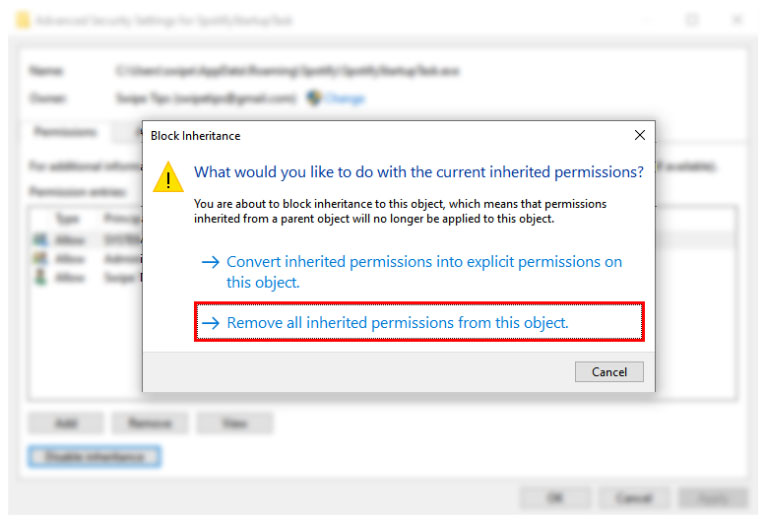This screenshot has width=767, height=524.
Task: Click the Disable inheritance button
Action: [x=94, y=457]
